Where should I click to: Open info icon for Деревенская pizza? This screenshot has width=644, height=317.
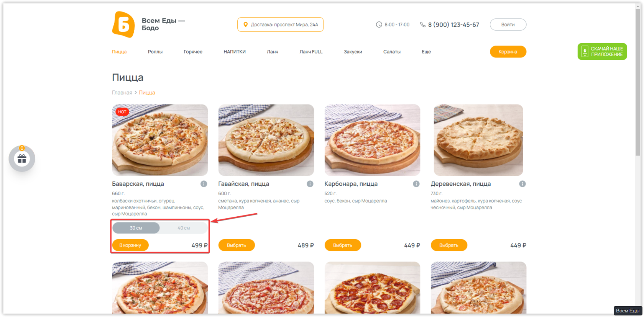pyautogui.click(x=522, y=184)
